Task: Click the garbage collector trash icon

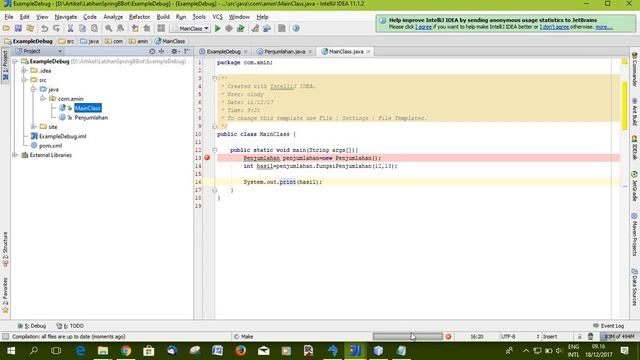Action: [x=591, y=336]
